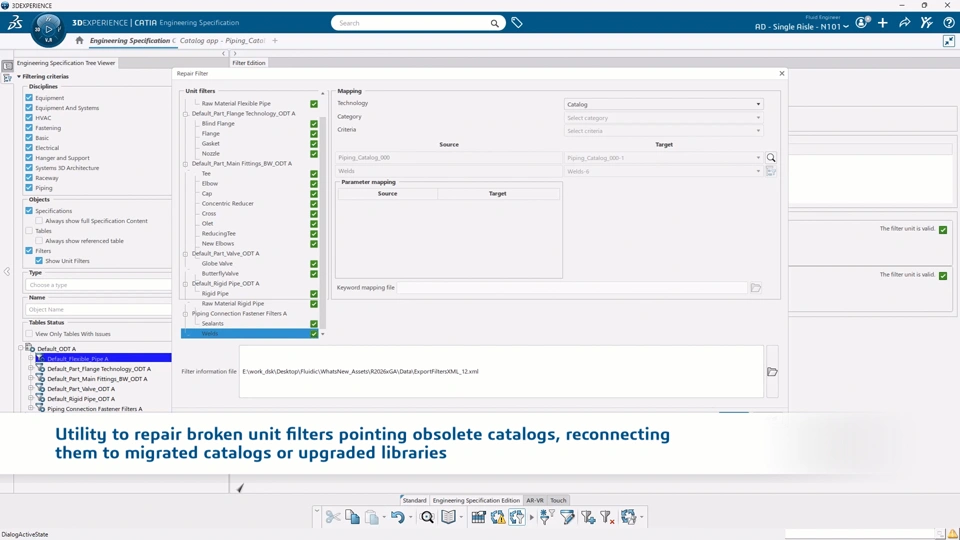Image resolution: width=960 pixels, height=540 pixels.
Task: Select the Filter Edition tab
Action: tap(249, 62)
